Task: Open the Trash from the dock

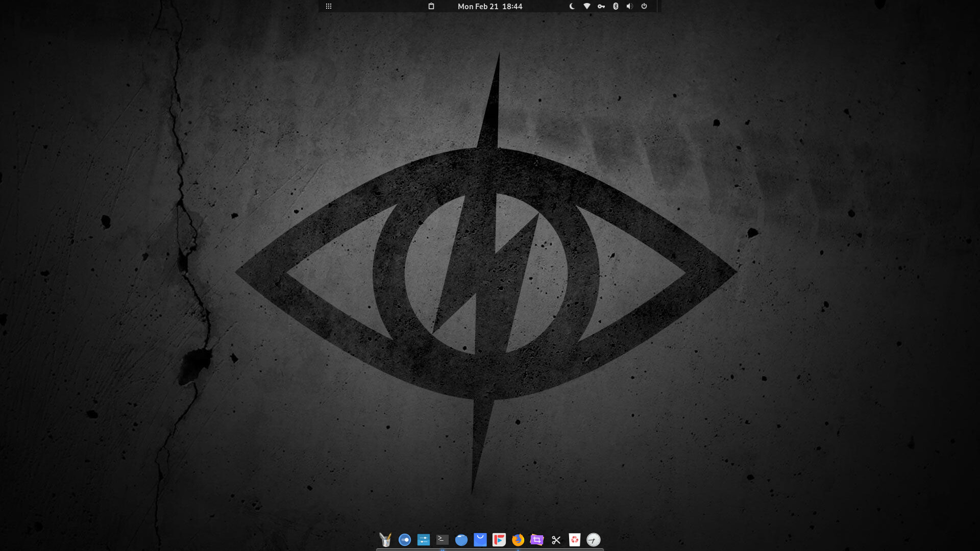Action: pos(575,540)
